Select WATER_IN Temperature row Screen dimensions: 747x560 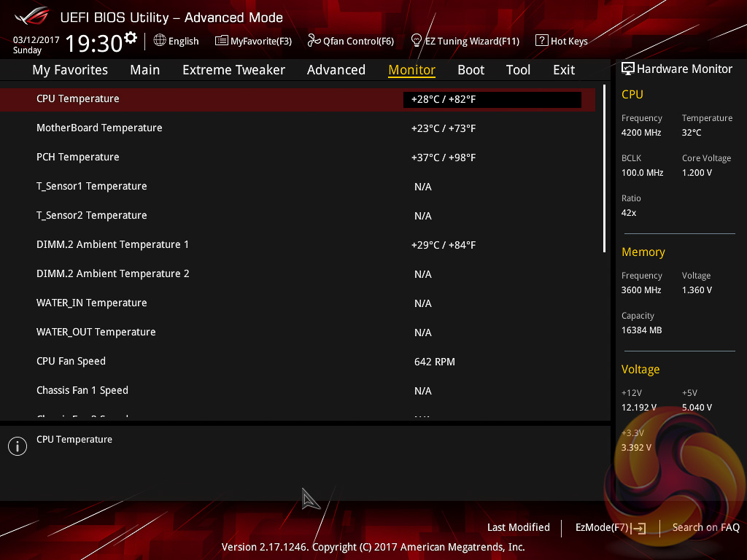pyautogui.click(x=298, y=303)
